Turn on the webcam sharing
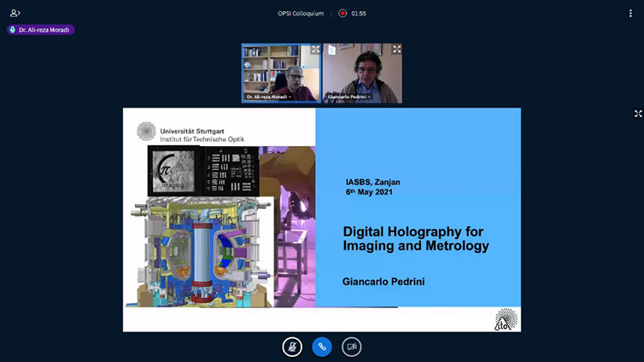Image resolution: width=644 pixels, height=362 pixels. click(351, 346)
